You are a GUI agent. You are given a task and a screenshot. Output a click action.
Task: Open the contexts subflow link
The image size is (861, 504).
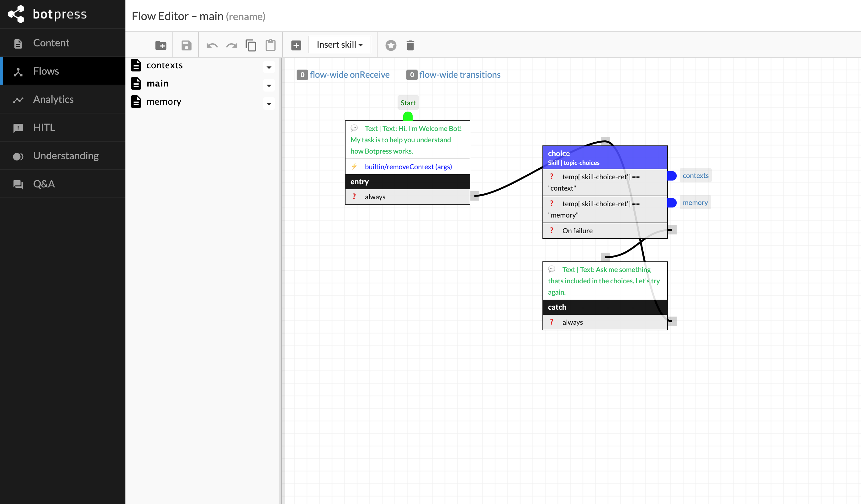(x=696, y=176)
